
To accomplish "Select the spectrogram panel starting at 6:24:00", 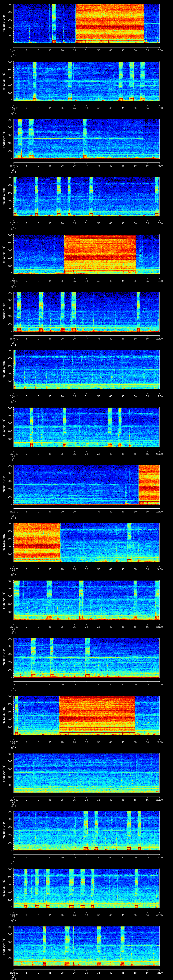I will (x=86, y=600).
